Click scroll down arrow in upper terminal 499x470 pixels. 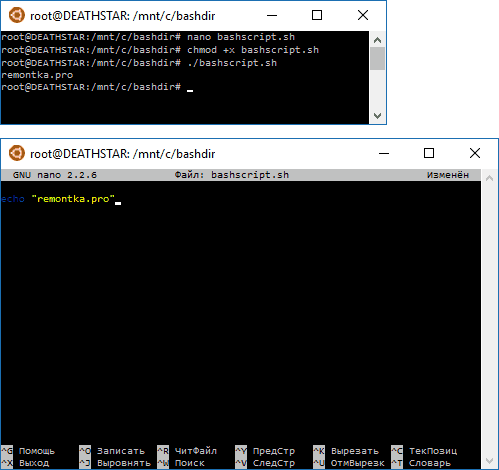377,116
